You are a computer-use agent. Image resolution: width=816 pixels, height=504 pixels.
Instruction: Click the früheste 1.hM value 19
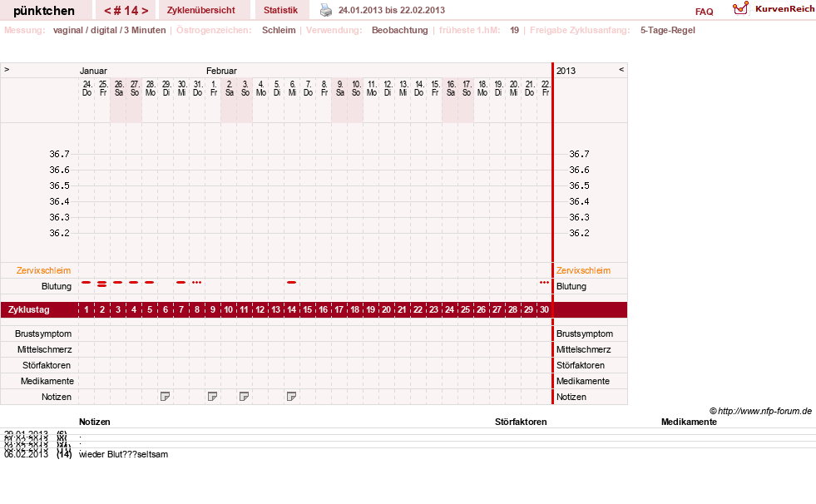point(514,30)
